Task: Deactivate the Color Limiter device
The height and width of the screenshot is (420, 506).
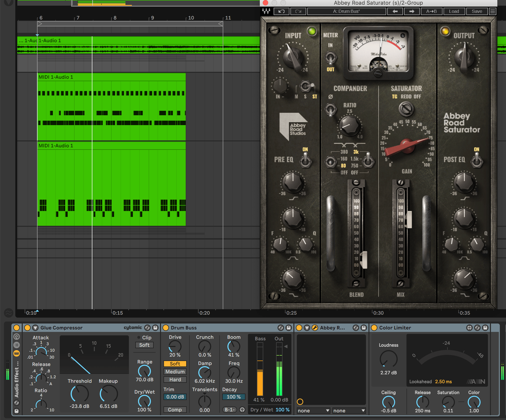Action: click(x=374, y=328)
